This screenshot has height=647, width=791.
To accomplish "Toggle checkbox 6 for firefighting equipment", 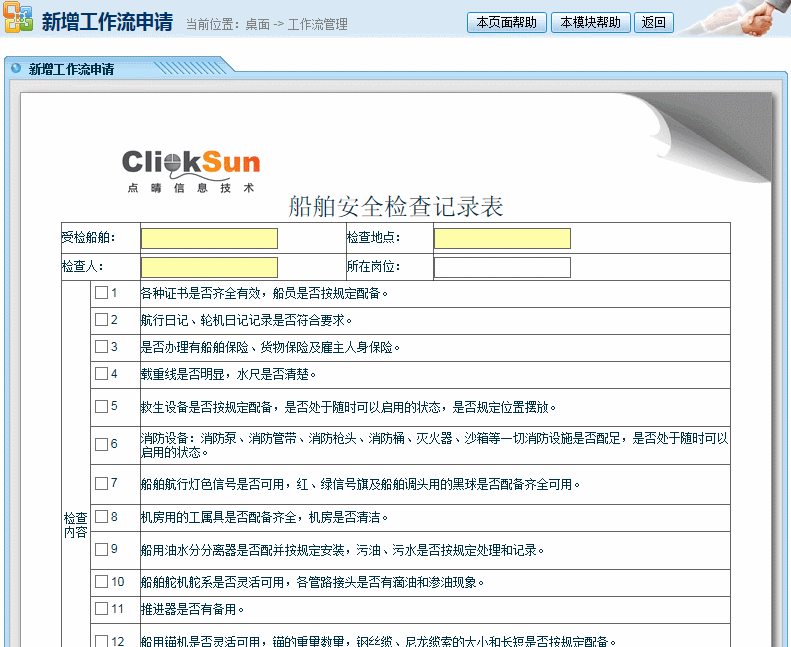I will [101, 444].
